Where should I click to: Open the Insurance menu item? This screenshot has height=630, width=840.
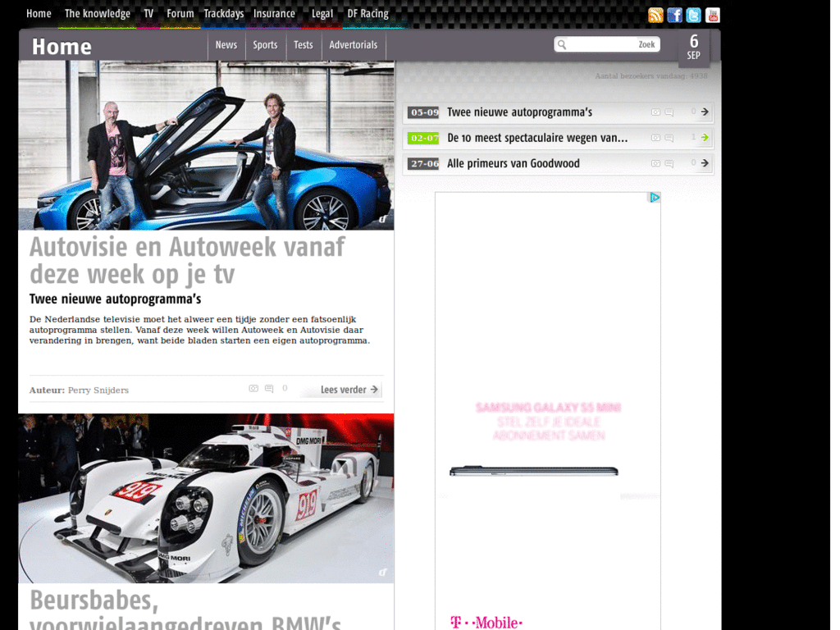[274, 14]
